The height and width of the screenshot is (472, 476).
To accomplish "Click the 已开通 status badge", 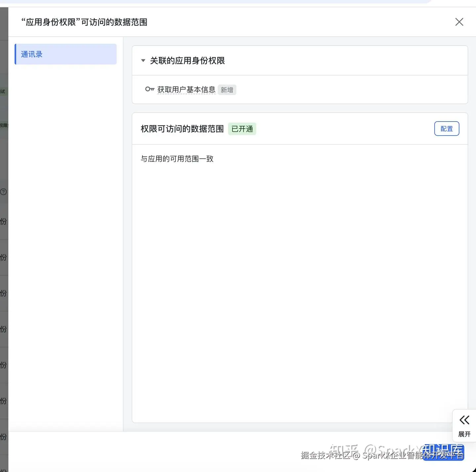I will point(242,129).
